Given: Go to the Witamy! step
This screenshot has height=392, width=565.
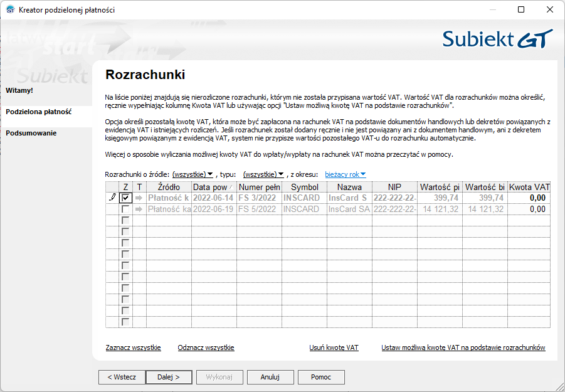Looking at the screenshot, I should click(x=19, y=90).
